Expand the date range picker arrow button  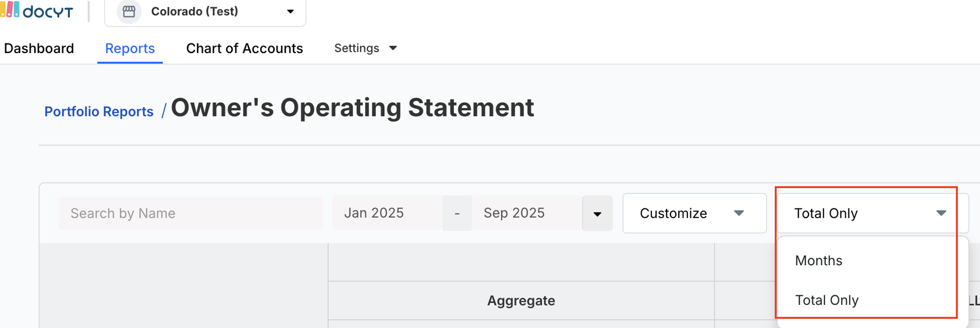point(597,214)
